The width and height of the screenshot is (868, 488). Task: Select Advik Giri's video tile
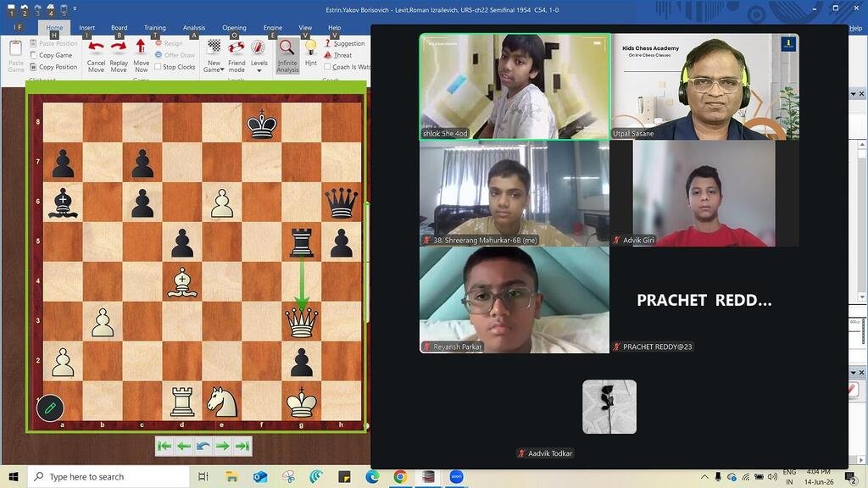[704, 193]
